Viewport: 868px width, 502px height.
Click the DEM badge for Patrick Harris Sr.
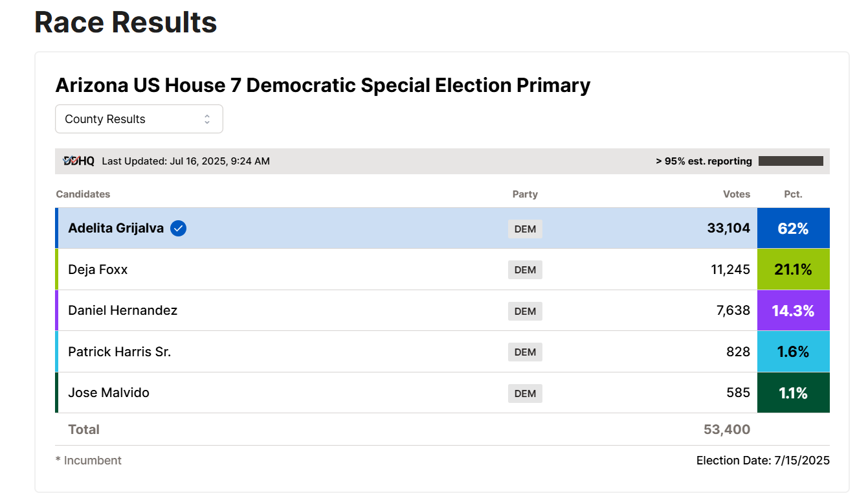point(525,352)
